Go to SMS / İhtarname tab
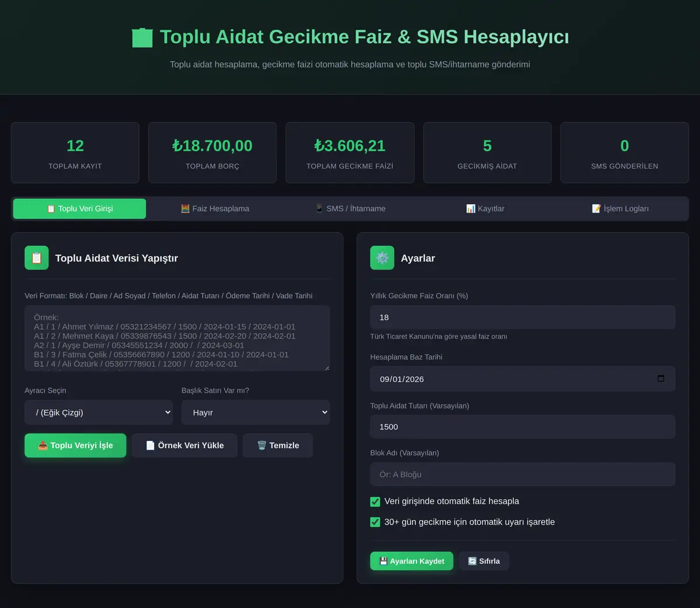Screen dimensions: 700x608 coord(350,208)
